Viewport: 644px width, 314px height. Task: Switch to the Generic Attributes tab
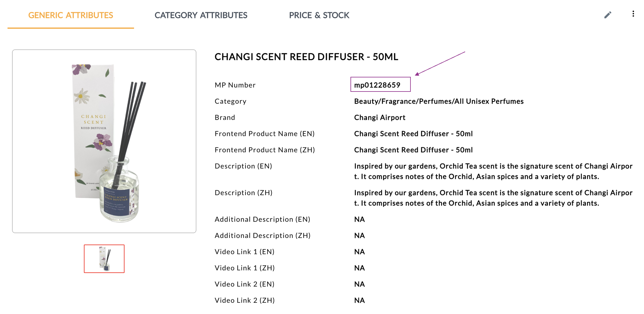pos(71,15)
